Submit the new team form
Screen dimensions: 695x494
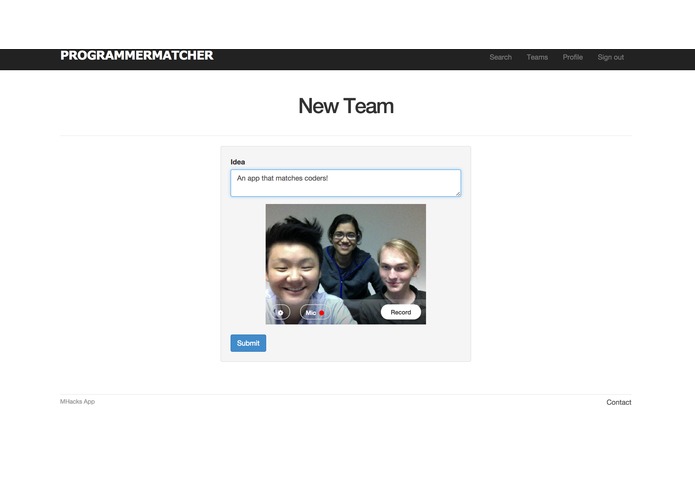[x=248, y=343]
